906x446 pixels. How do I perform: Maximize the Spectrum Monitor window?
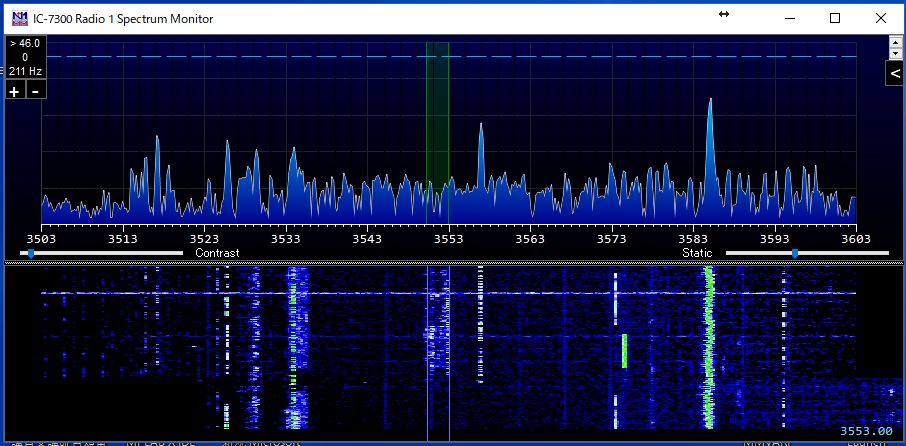tap(835, 18)
